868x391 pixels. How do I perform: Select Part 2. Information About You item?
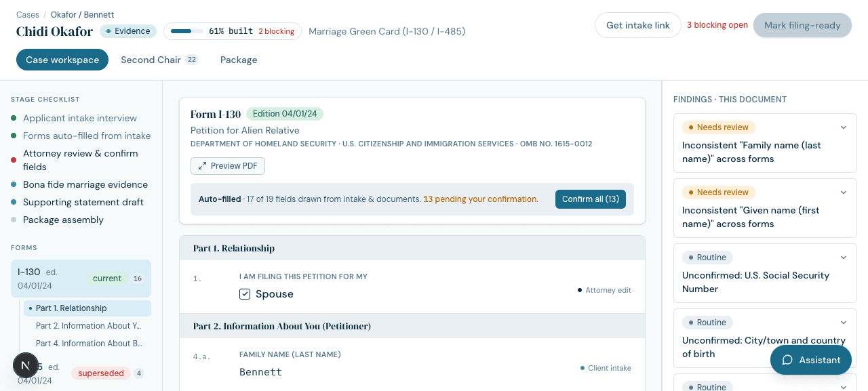pos(87,326)
